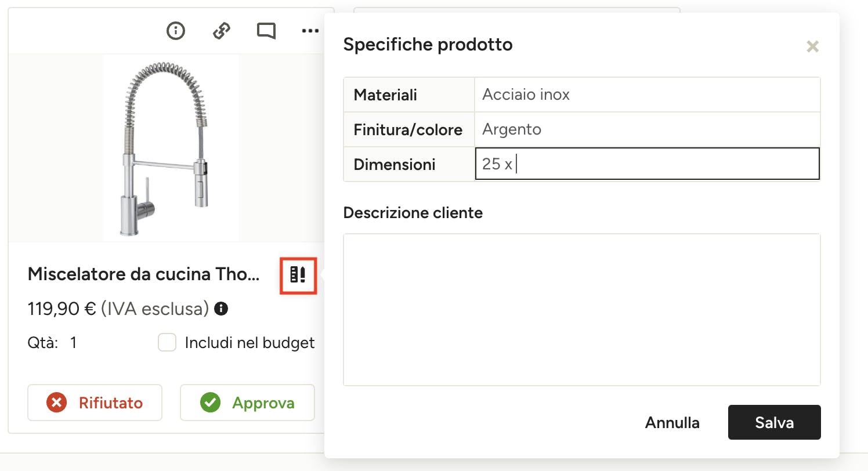The height and width of the screenshot is (471, 868).
Task: Enable the Includi nel budget checkbox
Action: (x=167, y=343)
